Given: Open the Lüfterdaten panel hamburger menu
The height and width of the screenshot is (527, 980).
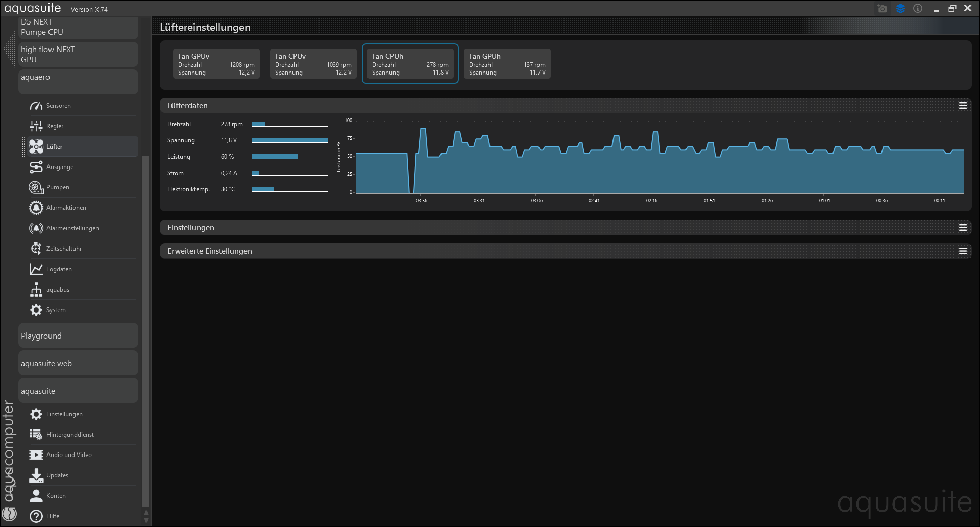Looking at the screenshot, I should pos(963,106).
